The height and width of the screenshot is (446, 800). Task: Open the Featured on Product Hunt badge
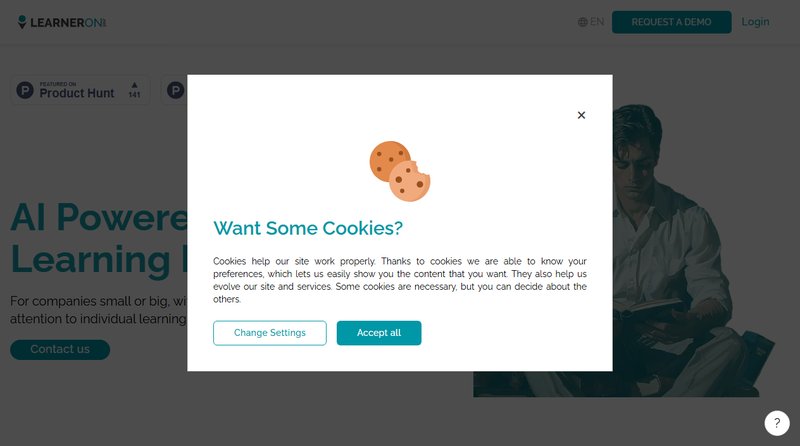pos(80,90)
